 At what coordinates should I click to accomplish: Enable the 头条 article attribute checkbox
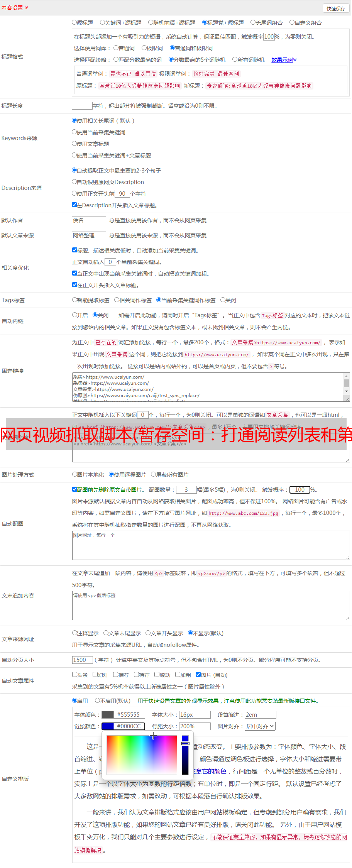pyautogui.click(x=75, y=675)
